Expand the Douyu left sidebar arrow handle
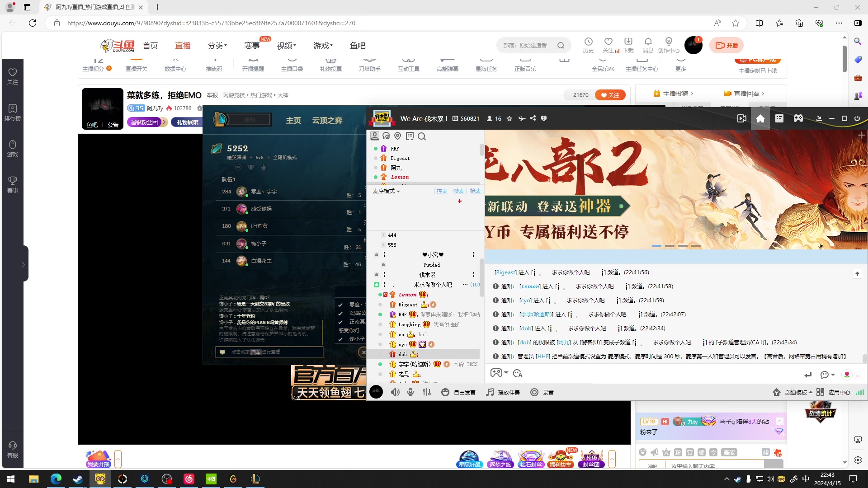This screenshot has height=488, width=868. click(23, 265)
